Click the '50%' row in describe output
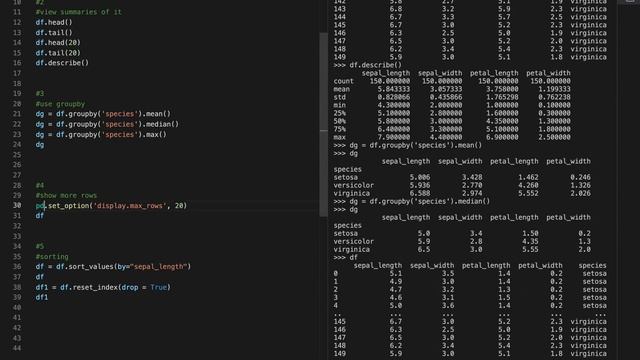Viewport: 640px width, 360px height. pyautogui.click(x=452, y=121)
